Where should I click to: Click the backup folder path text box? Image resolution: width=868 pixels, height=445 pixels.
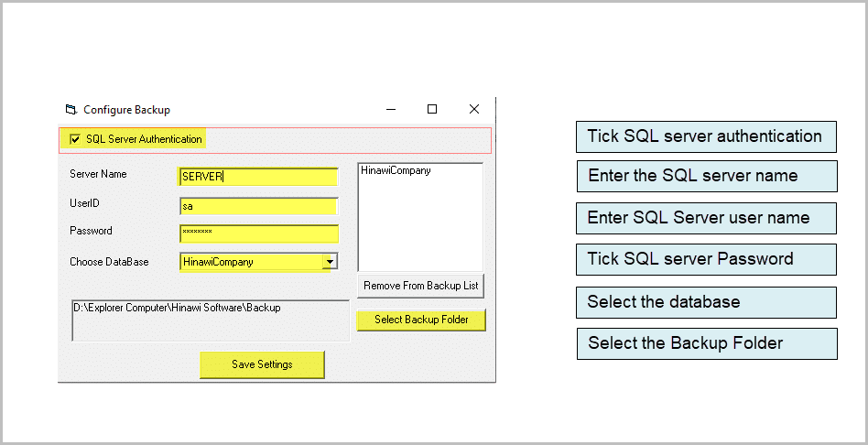[211, 320]
